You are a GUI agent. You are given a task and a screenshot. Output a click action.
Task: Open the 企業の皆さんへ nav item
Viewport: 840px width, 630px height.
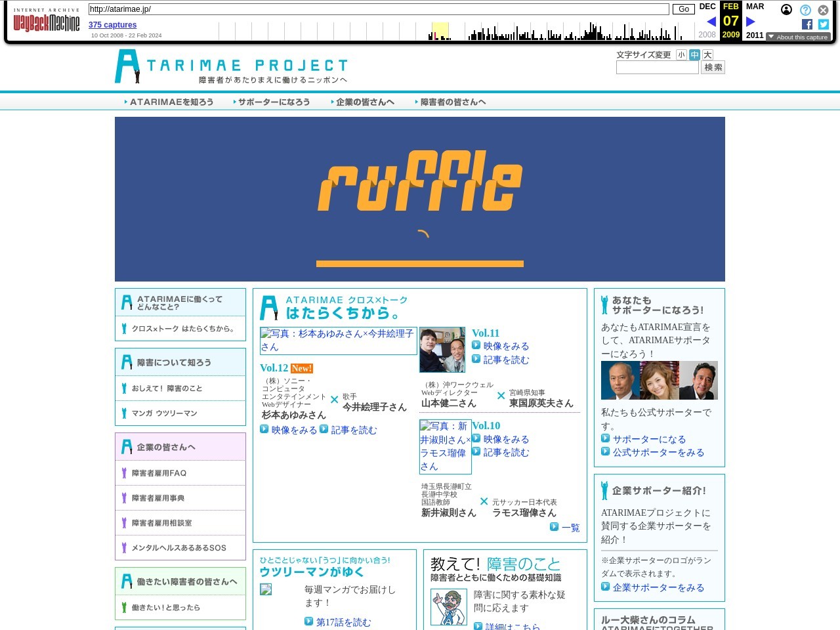(363, 102)
